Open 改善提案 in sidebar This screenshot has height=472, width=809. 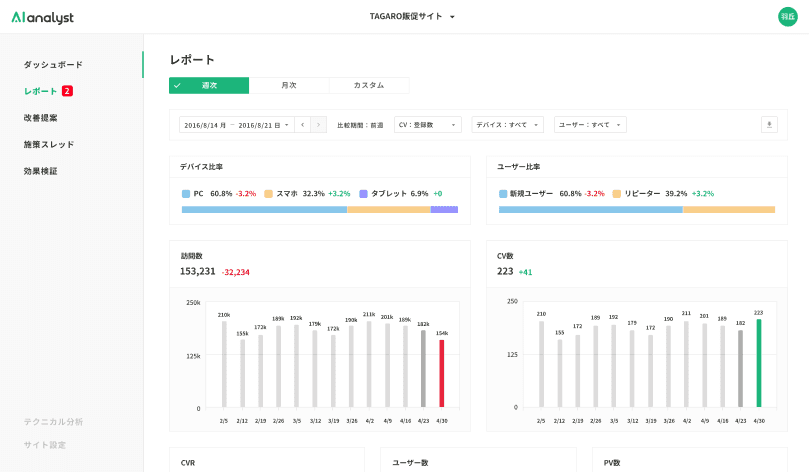[40, 118]
